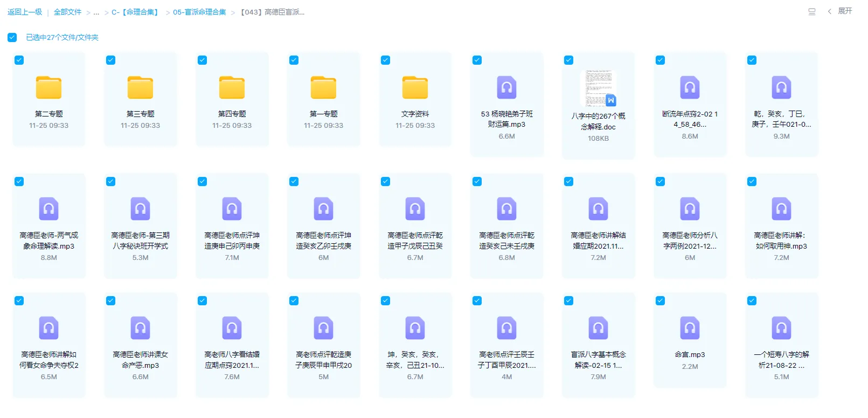Click audio icon for 断流年点窍2-02 file
The width and height of the screenshot is (868, 418).
point(690,87)
